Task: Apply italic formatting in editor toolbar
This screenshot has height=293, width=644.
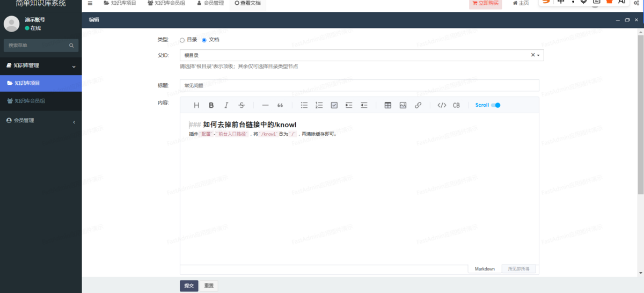Action: click(226, 105)
